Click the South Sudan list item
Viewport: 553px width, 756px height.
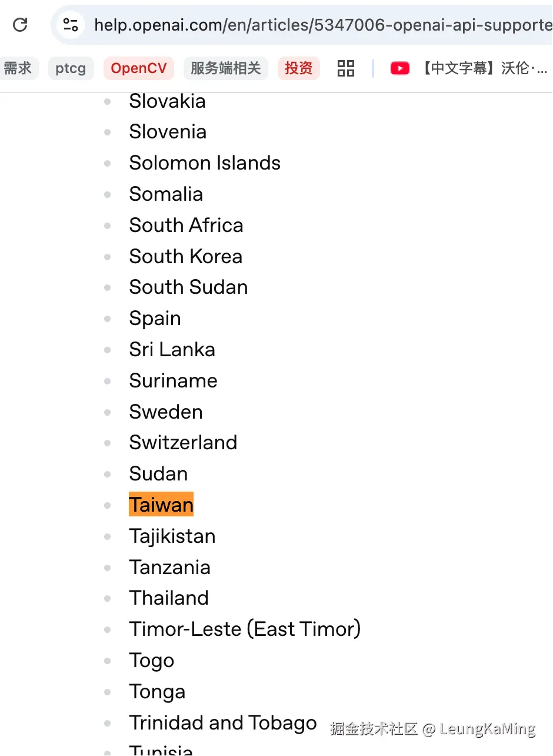click(188, 287)
